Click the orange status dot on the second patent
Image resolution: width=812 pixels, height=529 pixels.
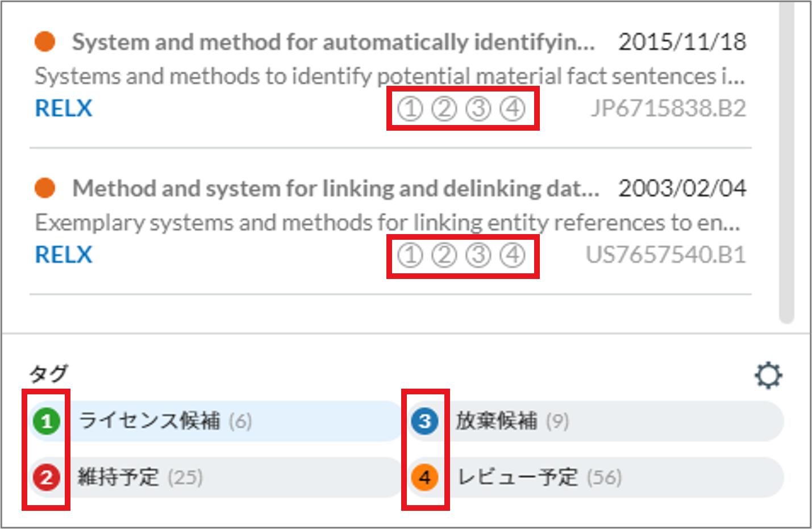click(44, 188)
